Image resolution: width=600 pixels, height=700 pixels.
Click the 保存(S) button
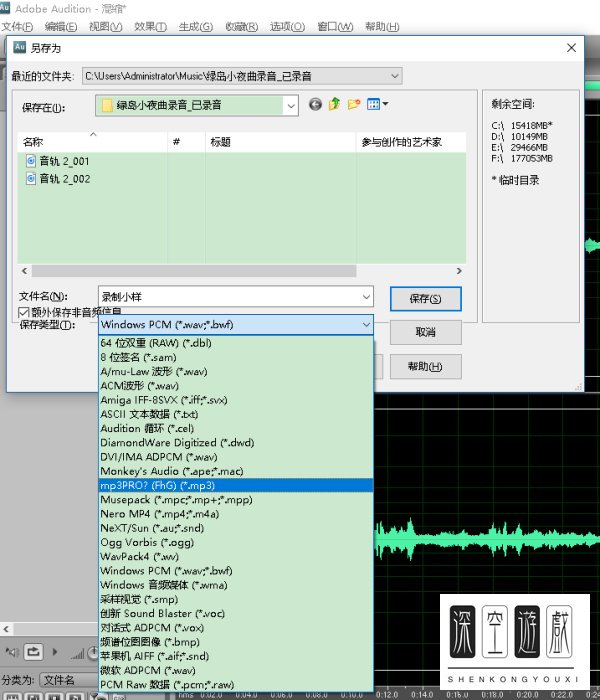(x=425, y=299)
